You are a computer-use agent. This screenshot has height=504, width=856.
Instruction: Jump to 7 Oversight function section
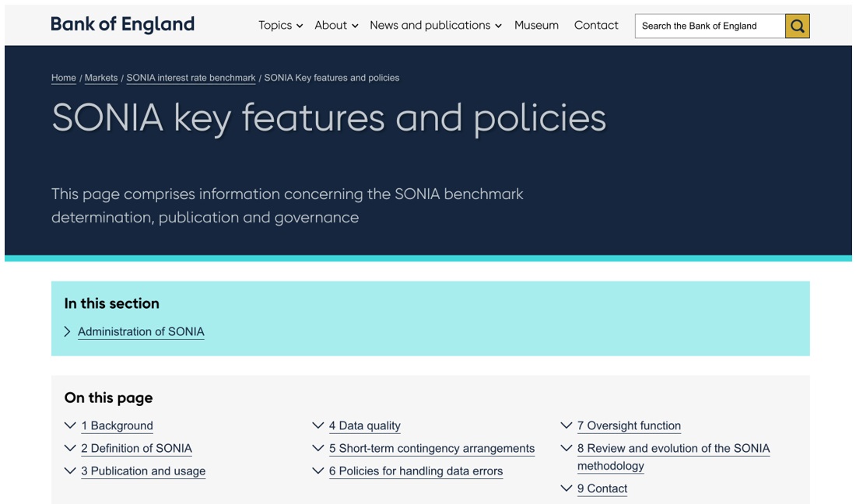pos(629,426)
